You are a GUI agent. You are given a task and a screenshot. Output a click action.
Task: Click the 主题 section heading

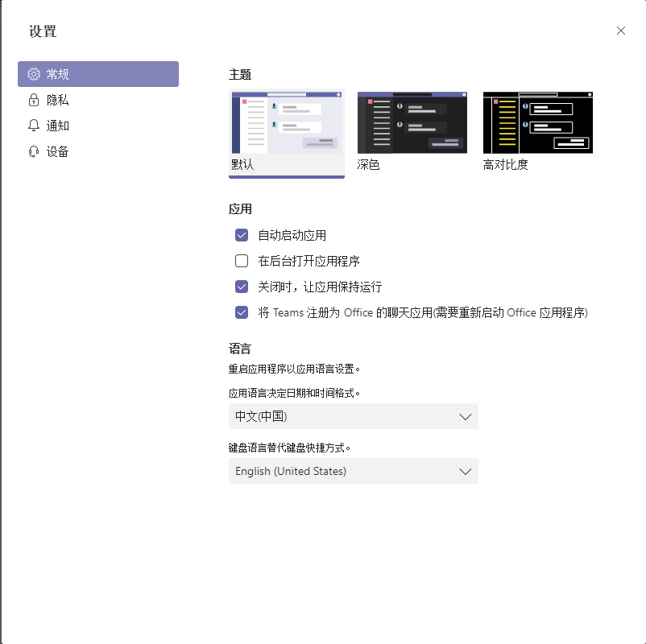coord(240,75)
